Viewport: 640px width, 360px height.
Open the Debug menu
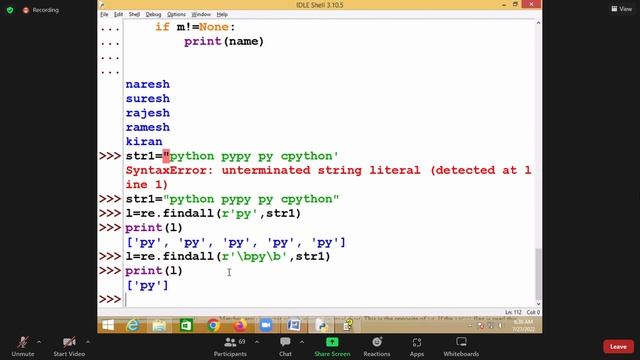(x=153, y=14)
